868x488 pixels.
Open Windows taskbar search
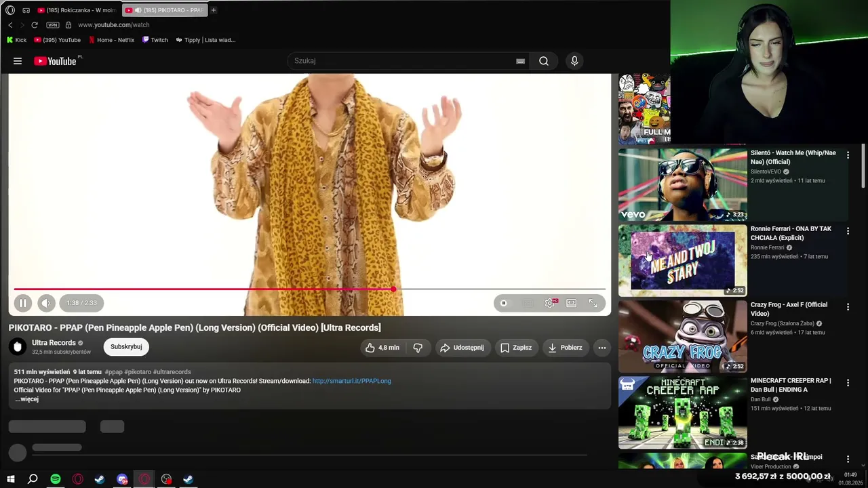33,479
